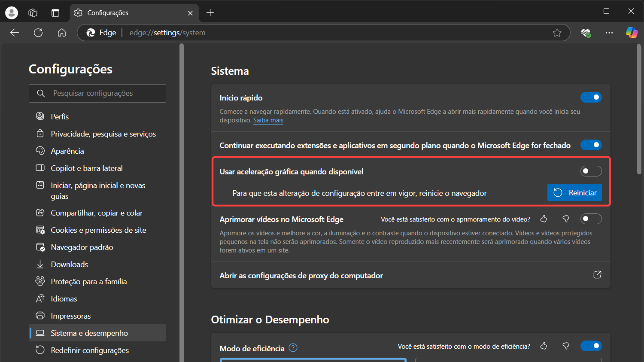
Task: Open the Saiba mais link
Action: coord(268,120)
